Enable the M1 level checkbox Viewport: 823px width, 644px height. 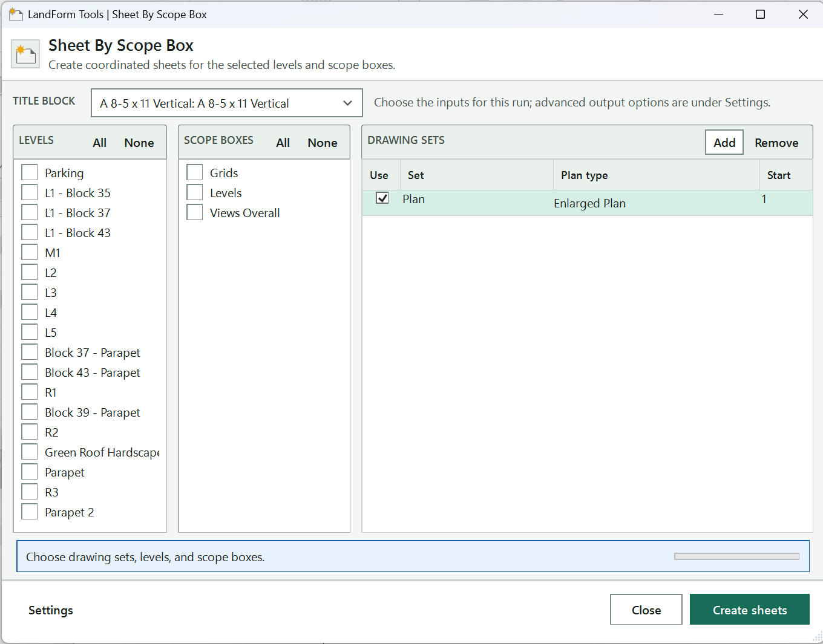tap(30, 252)
